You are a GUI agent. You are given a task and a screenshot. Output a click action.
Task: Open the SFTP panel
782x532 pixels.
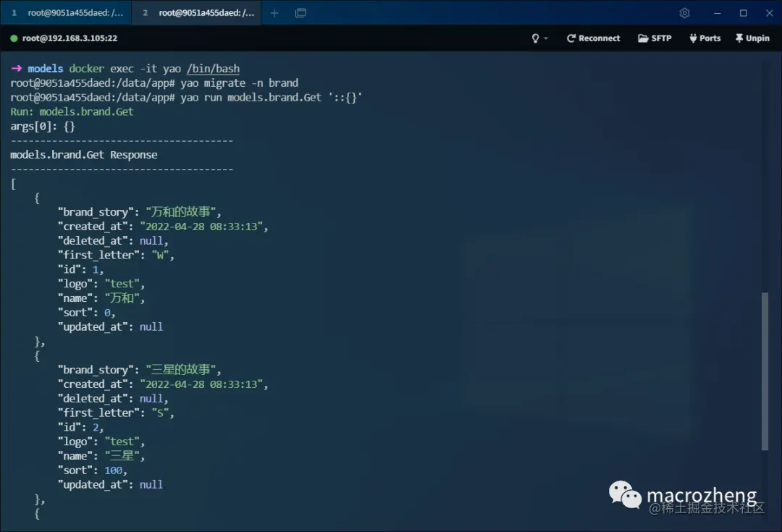click(655, 38)
